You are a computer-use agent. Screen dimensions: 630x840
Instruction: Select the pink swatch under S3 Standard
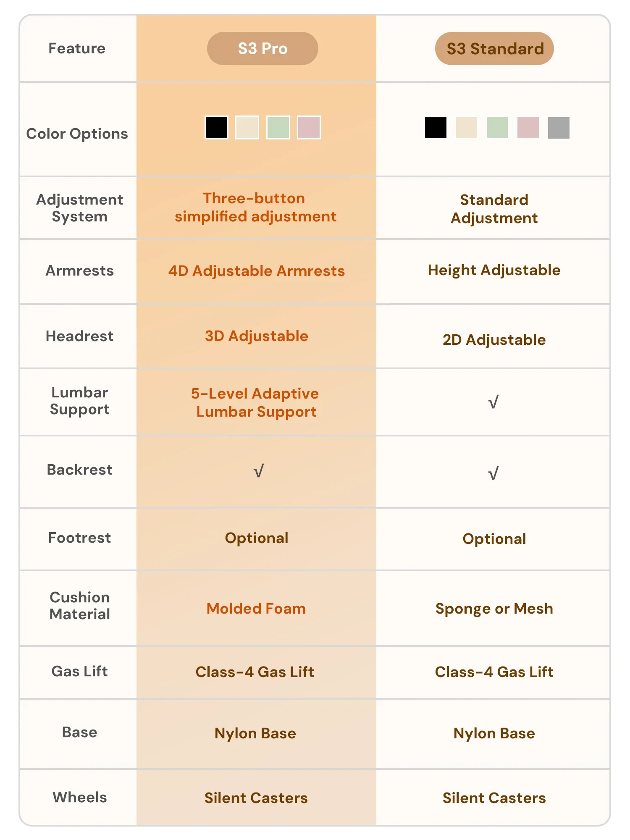coord(528,128)
